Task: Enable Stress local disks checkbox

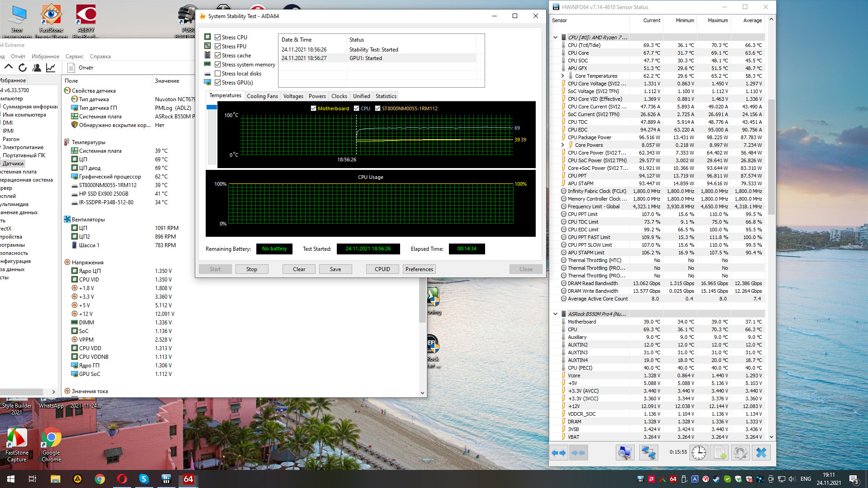Action: pyautogui.click(x=218, y=73)
